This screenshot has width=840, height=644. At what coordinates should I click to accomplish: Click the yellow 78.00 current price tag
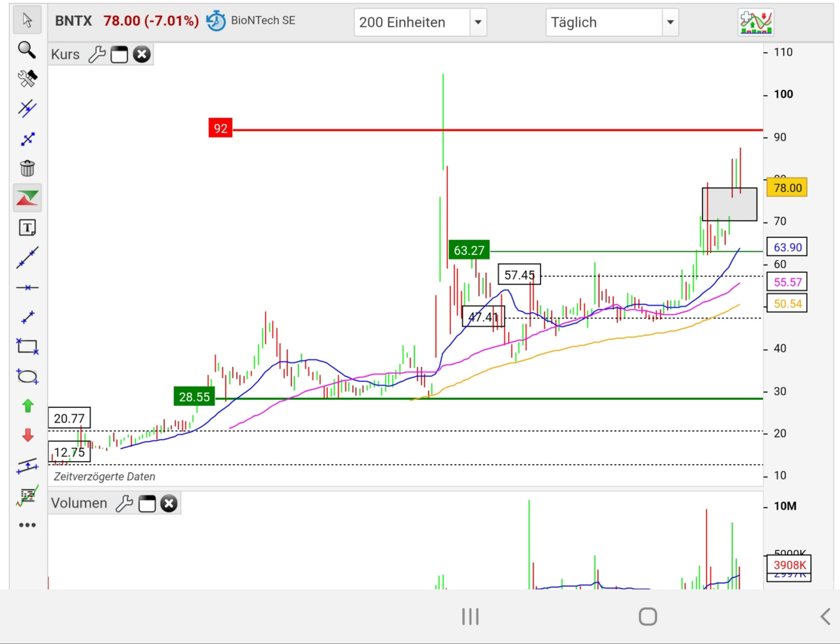click(787, 188)
